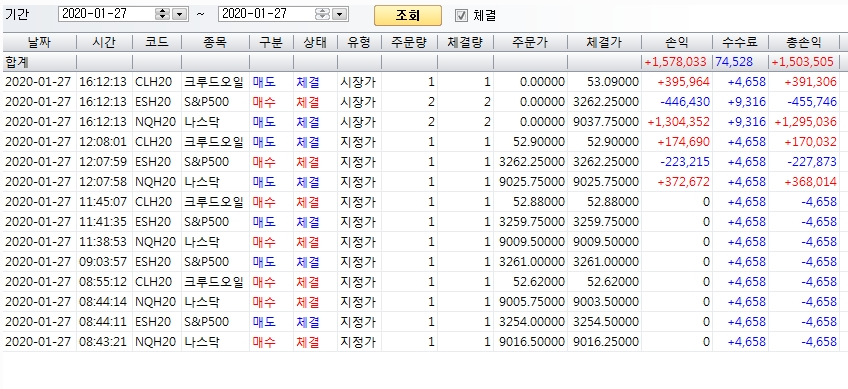Sort by the 손익 column header
Image resolution: width=848 pixels, height=389 pixels.
point(677,43)
